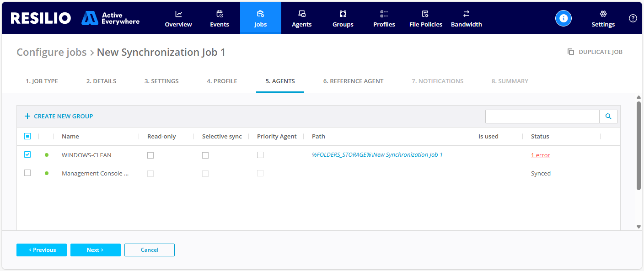Click the search magnifier button
Image resolution: width=644 pixels, height=271 pixels.
point(608,117)
